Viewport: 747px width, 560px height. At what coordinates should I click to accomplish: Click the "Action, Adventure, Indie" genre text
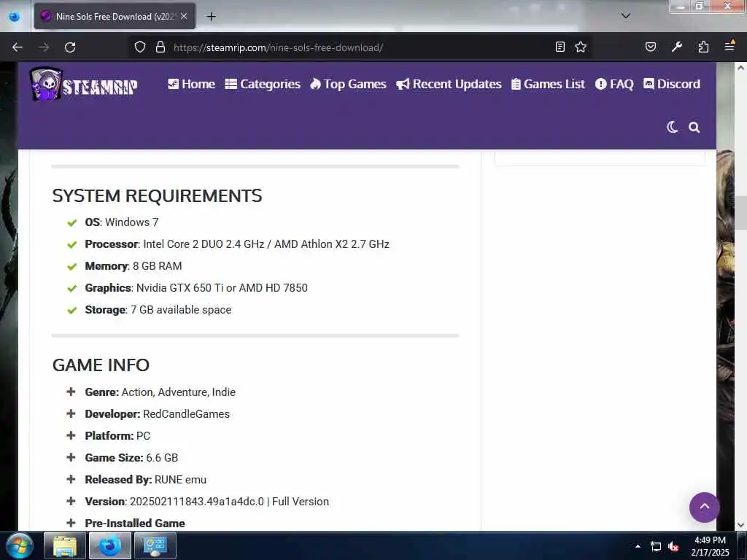click(179, 392)
